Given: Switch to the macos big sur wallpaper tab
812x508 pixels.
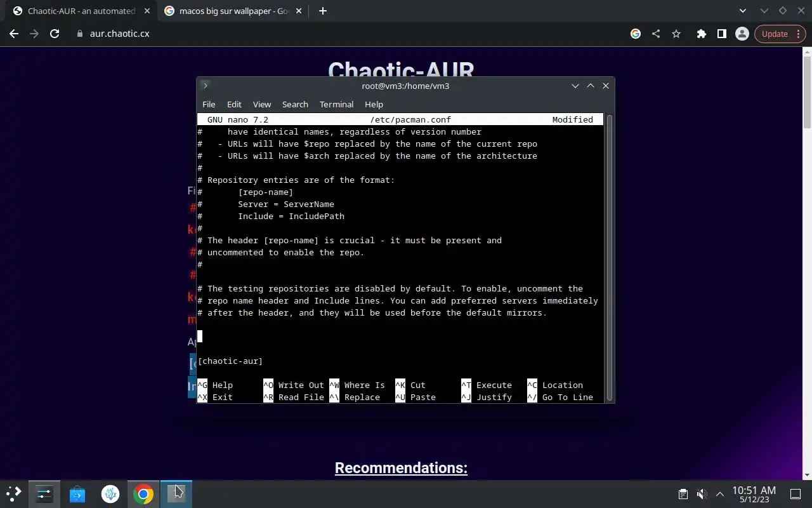Looking at the screenshot, I should 233,11.
